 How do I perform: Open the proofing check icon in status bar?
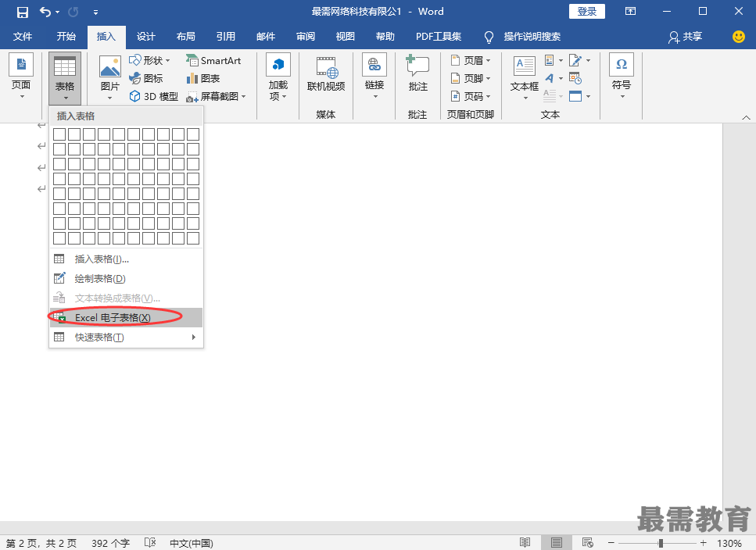[x=150, y=543]
